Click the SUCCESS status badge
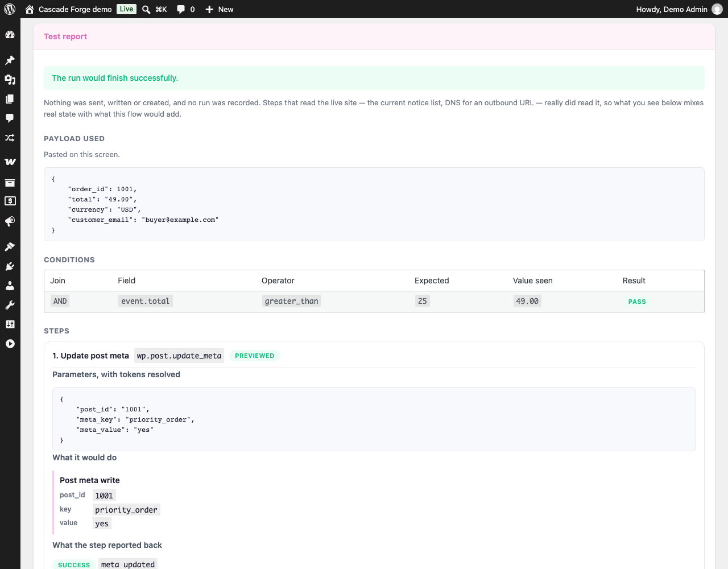The image size is (728, 569). (x=74, y=565)
